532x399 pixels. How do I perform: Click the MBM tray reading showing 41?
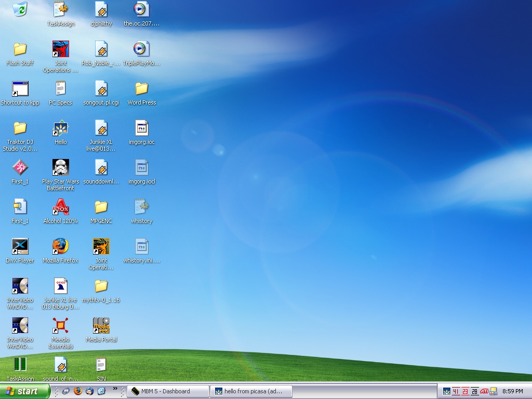tap(456, 392)
